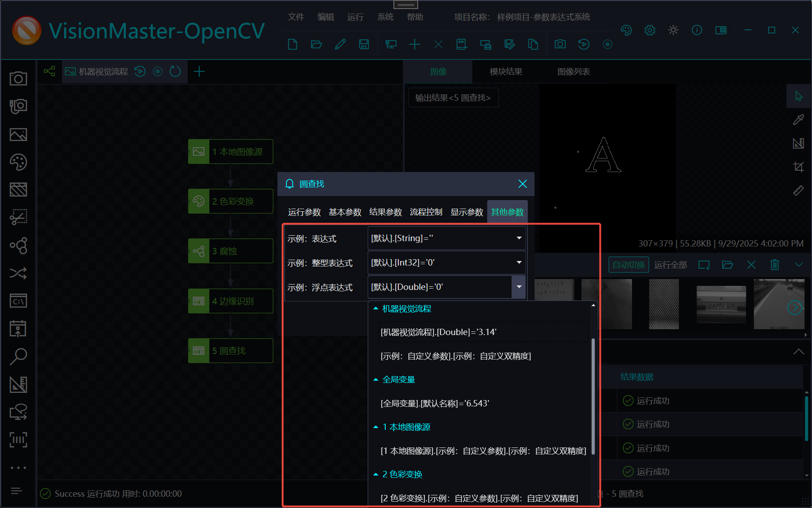This screenshot has width=812, height=508.
Task: Click the 运行全部 button
Action: coord(670,265)
